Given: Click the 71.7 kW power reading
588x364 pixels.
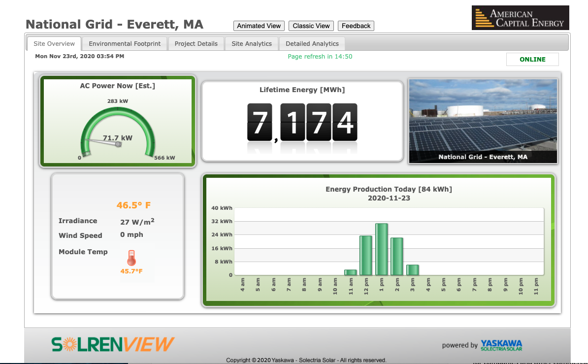Looking at the screenshot, I should coord(117,138).
